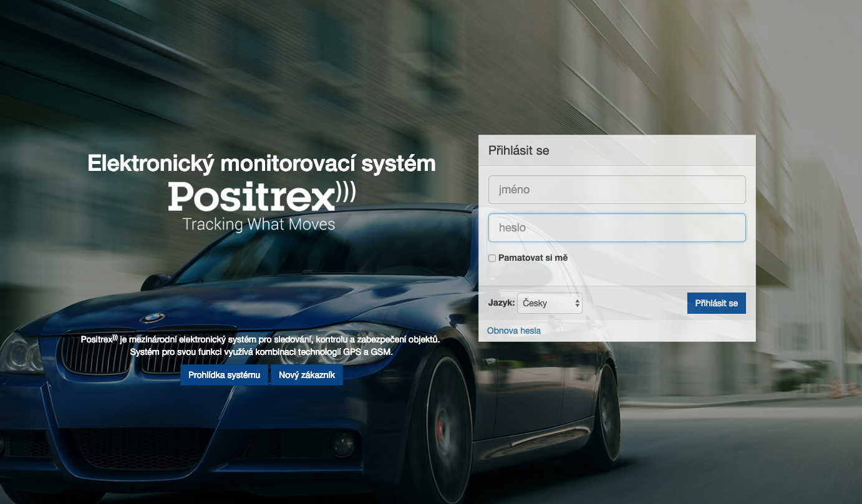The image size is (862, 504).
Task: Click the Přihlásit se panel heading
Action: tap(519, 150)
